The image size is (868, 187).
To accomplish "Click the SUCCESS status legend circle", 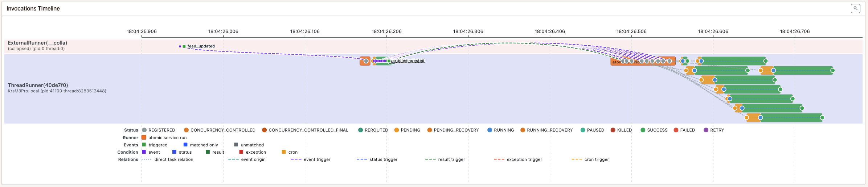I will (x=643, y=130).
